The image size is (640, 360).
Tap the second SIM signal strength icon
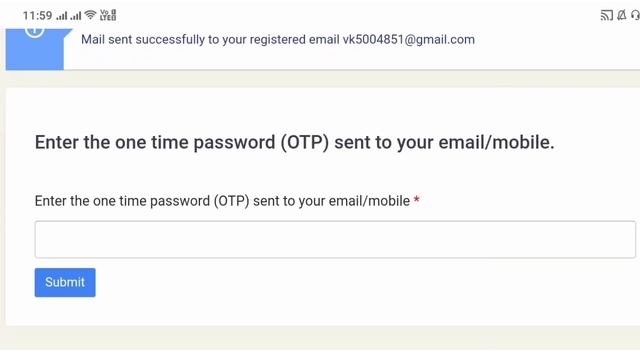pos(76,16)
